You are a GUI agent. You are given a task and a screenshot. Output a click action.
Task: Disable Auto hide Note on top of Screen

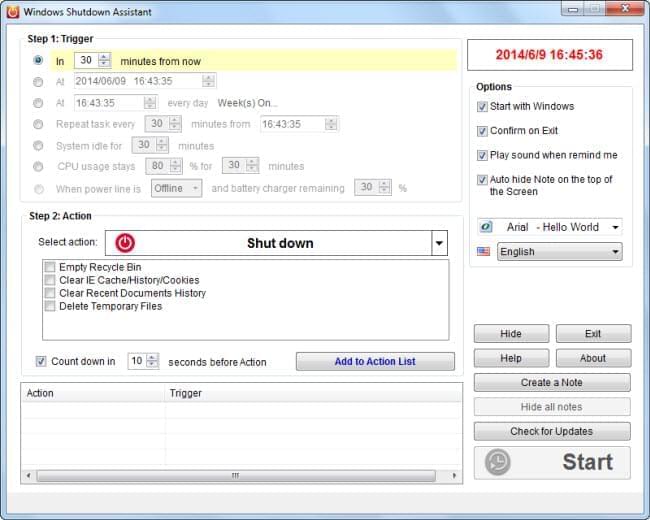(x=482, y=180)
